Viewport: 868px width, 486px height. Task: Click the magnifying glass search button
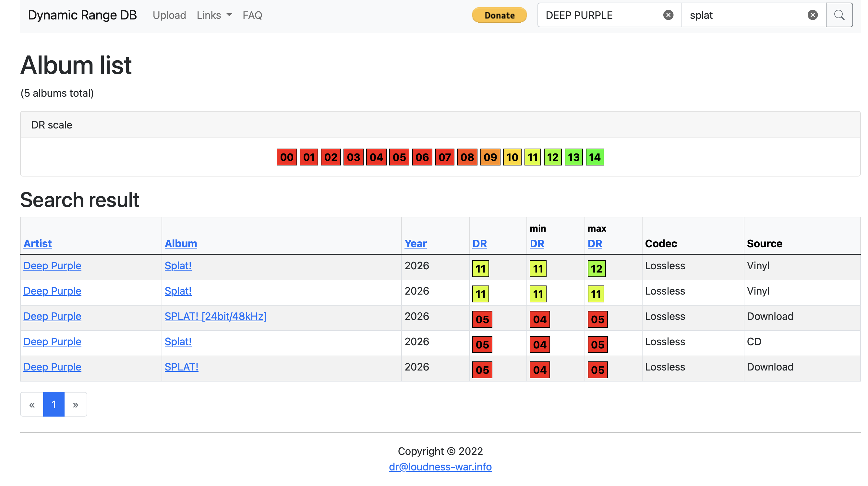click(839, 15)
